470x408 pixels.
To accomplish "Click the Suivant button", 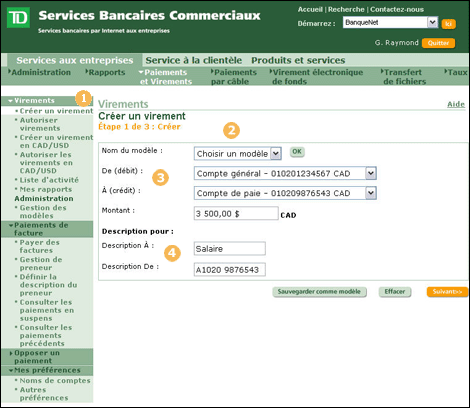I will (447, 292).
